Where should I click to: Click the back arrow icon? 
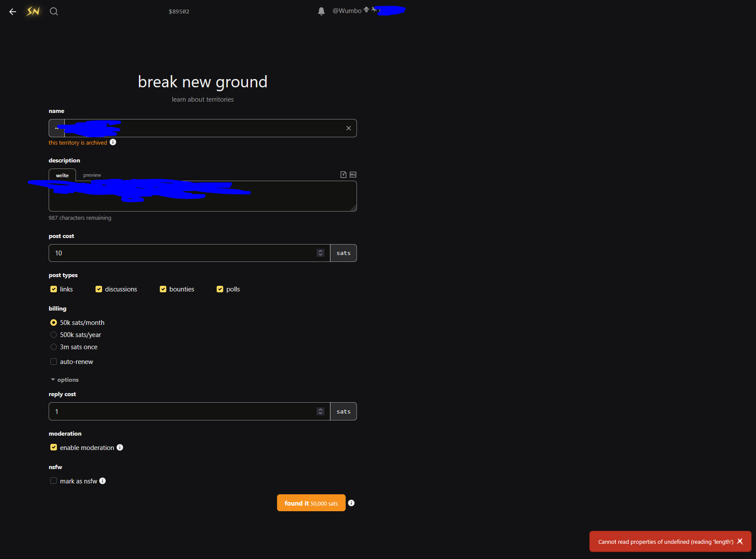[13, 12]
